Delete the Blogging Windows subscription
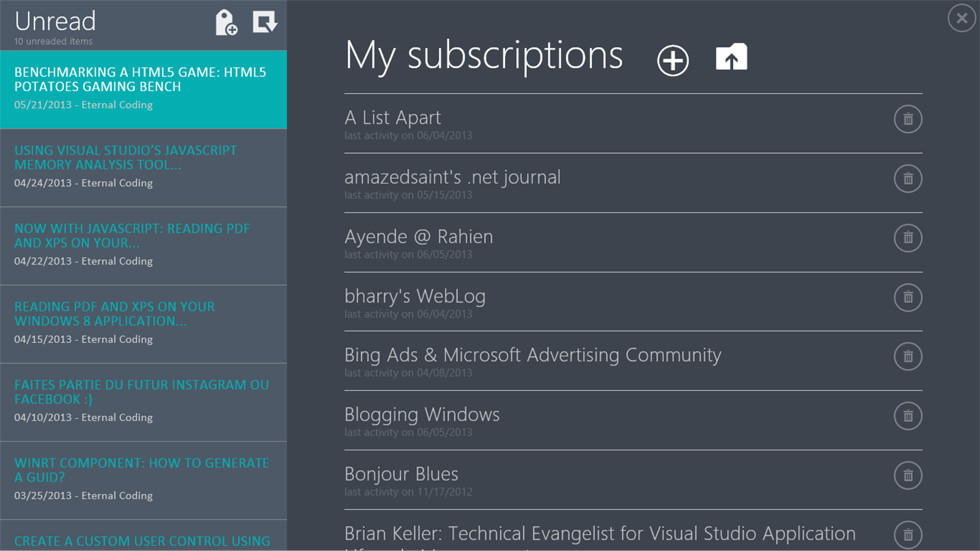The image size is (980, 551). click(908, 416)
